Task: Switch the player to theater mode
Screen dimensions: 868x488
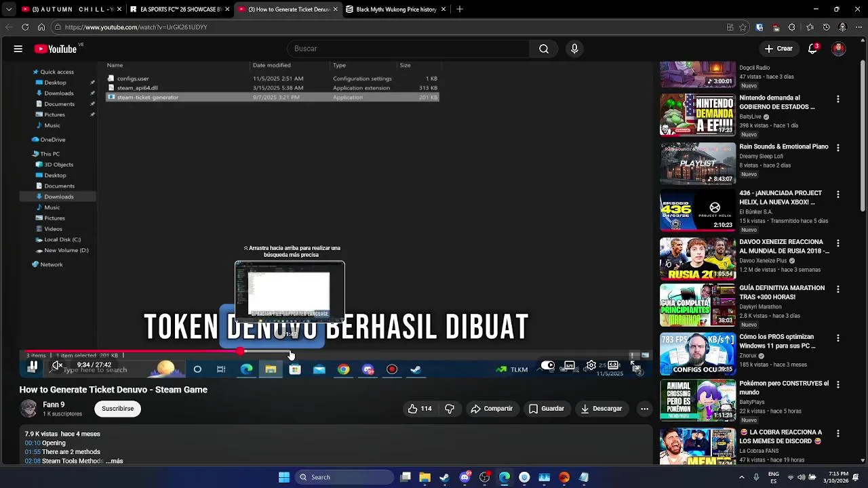Action: [x=613, y=365]
